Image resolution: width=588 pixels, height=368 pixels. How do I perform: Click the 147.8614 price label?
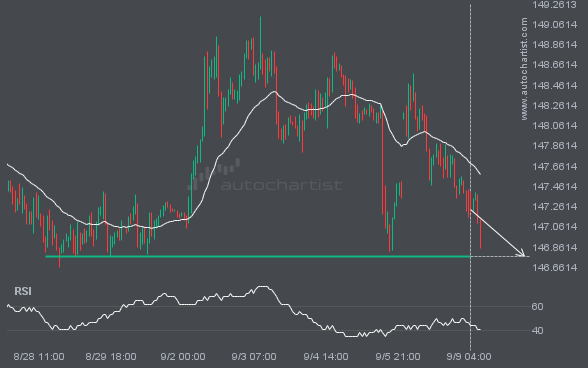click(554, 146)
